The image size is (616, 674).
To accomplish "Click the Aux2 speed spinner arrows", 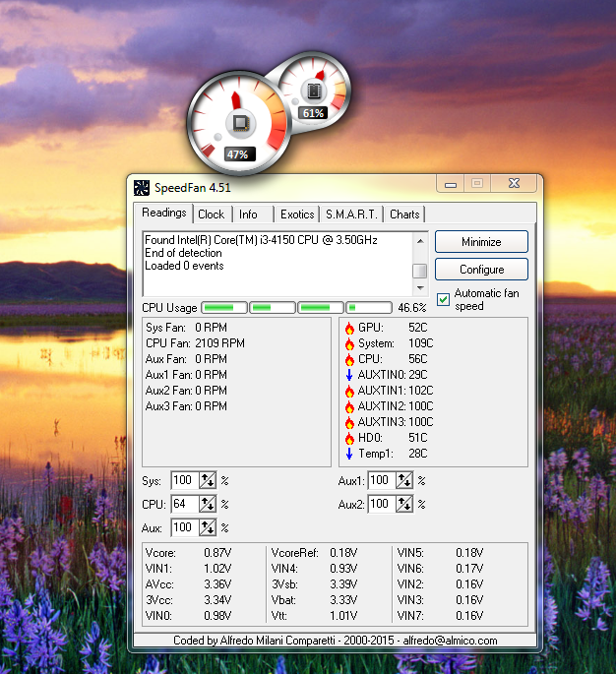I will click(x=404, y=504).
